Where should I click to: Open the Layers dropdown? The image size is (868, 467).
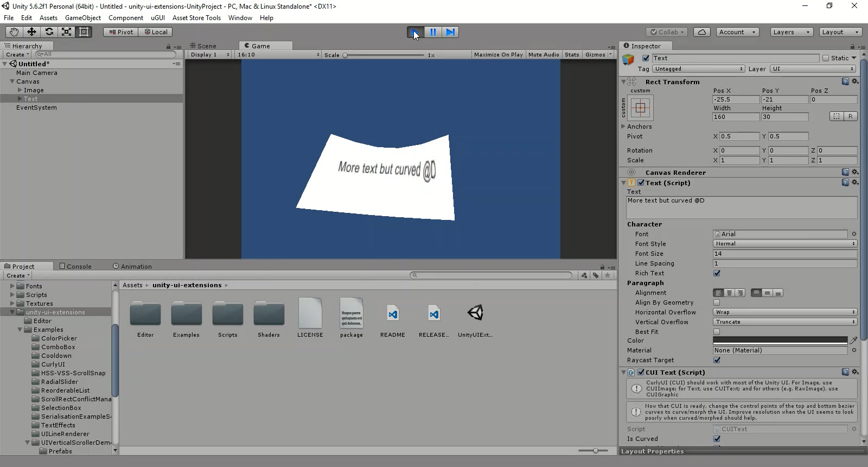click(x=792, y=32)
